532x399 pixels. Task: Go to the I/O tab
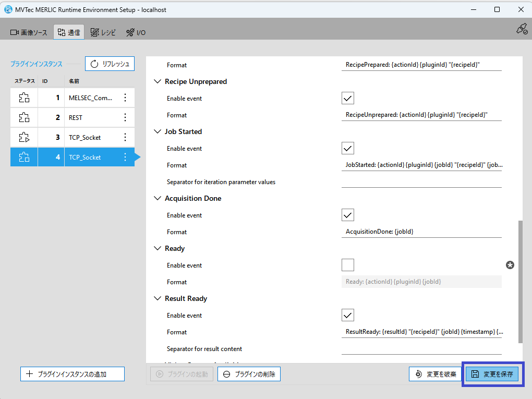(x=136, y=32)
